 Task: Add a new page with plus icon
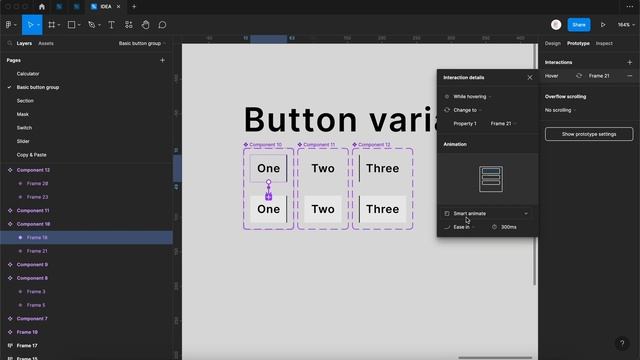pos(162,60)
